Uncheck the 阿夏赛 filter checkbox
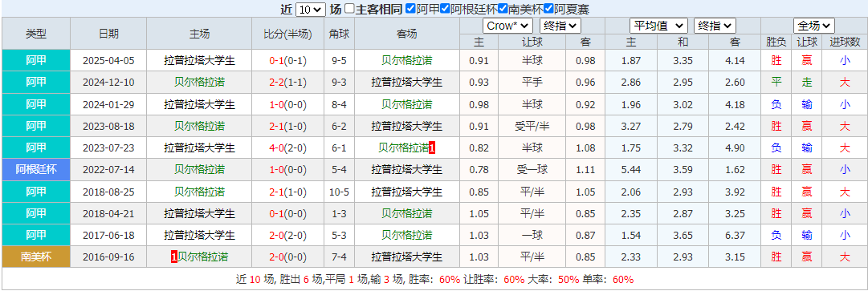Viewport: 868px width, 291px height. 548,9
